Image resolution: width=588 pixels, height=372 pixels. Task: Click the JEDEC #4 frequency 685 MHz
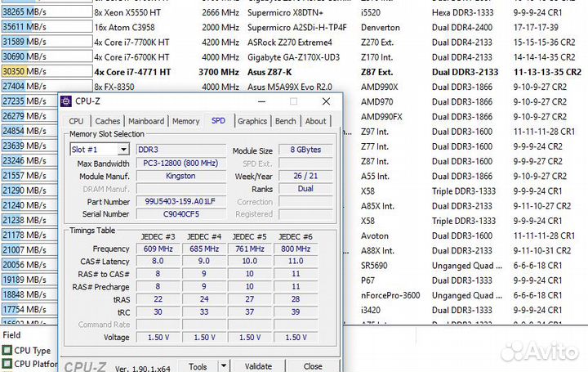click(x=204, y=249)
